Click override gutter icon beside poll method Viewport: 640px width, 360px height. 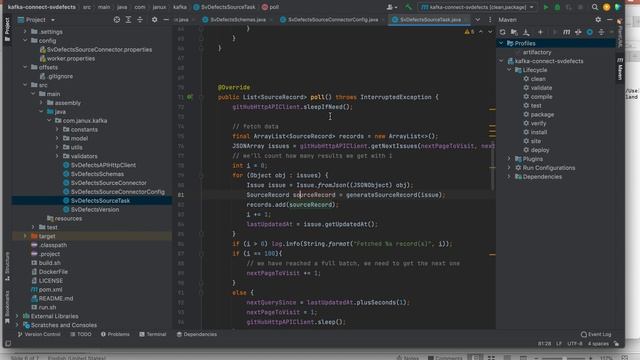point(190,97)
